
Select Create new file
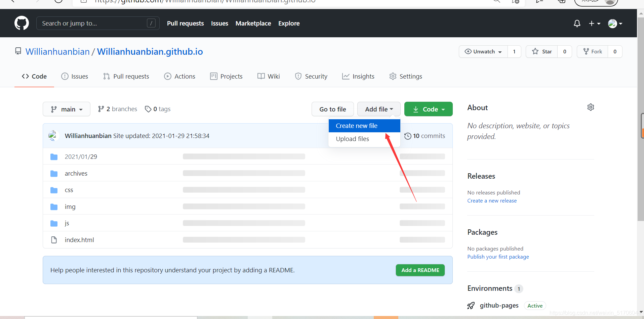(364, 126)
